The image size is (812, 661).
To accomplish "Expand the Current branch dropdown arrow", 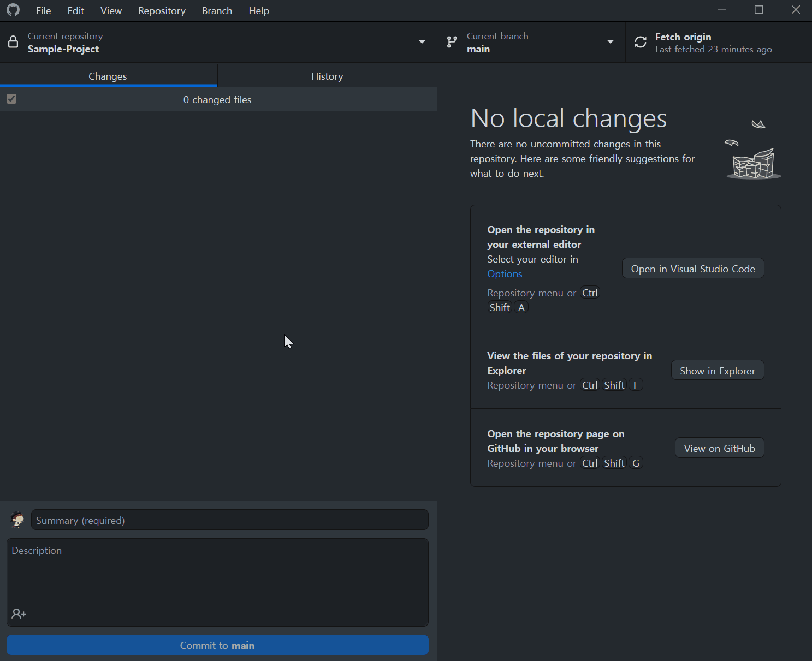I will (x=611, y=42).
